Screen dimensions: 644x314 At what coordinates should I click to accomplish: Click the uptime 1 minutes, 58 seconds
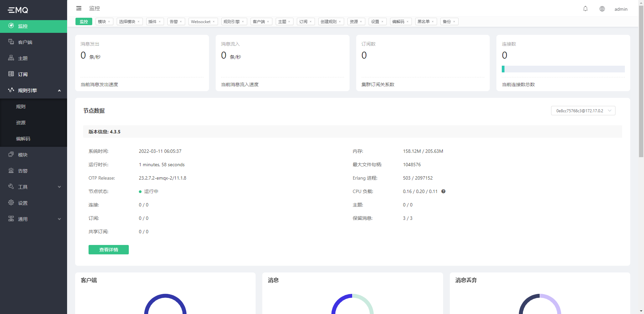pyautogui.click(x=162, y=165)
